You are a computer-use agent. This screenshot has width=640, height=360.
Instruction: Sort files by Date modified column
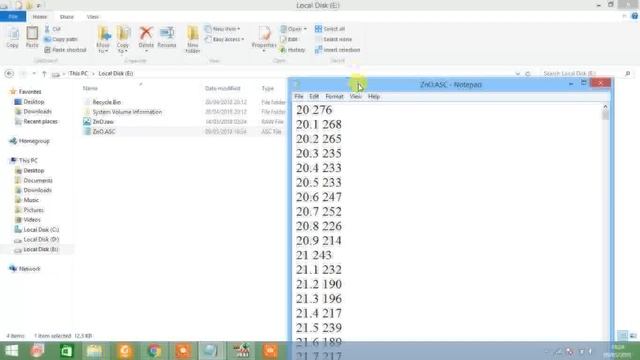tap(222, 88)
